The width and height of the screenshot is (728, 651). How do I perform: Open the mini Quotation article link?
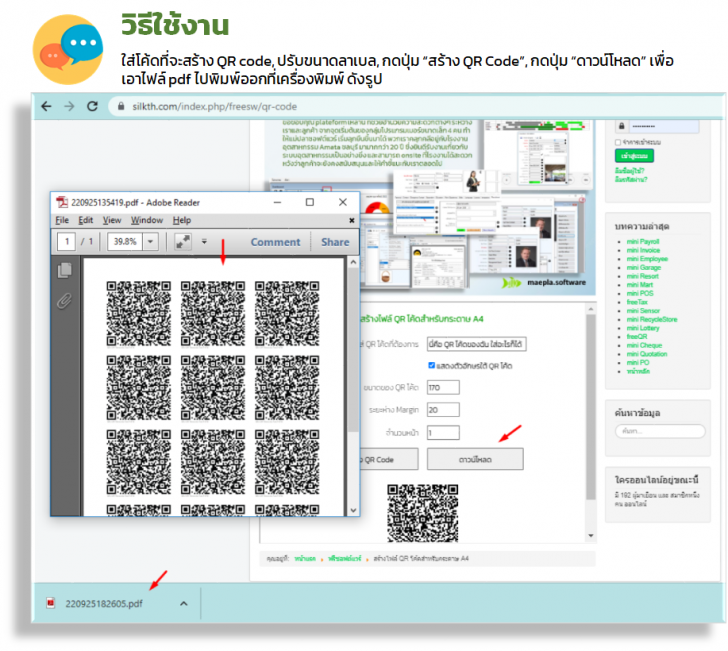(647, 354)
